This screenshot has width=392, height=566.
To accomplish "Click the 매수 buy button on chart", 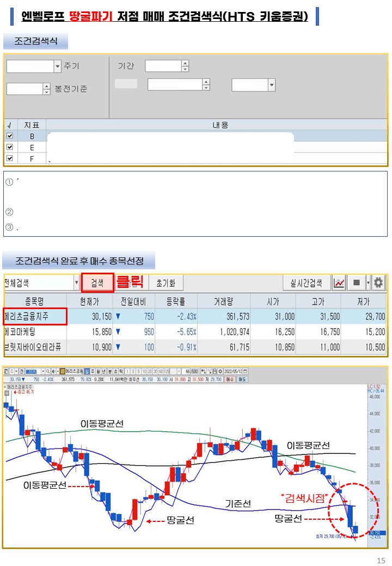I will (x=229, y=379).
